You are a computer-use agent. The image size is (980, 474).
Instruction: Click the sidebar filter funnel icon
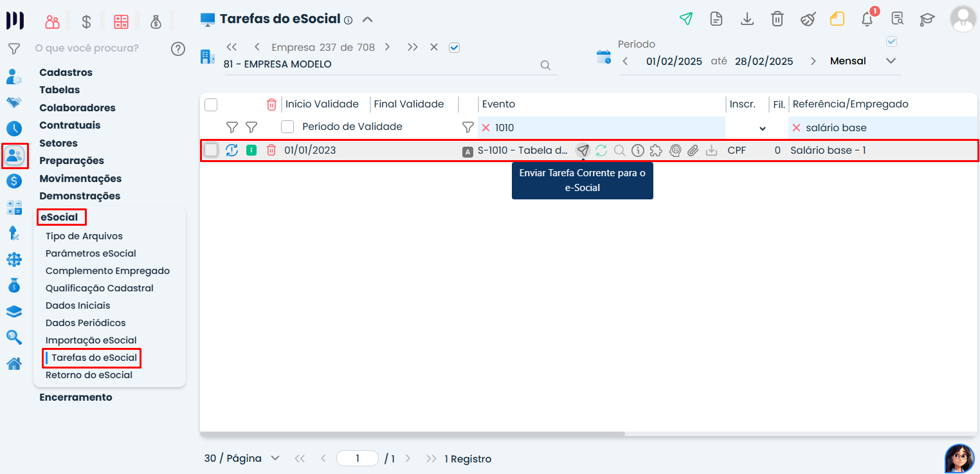pos(14,49)
